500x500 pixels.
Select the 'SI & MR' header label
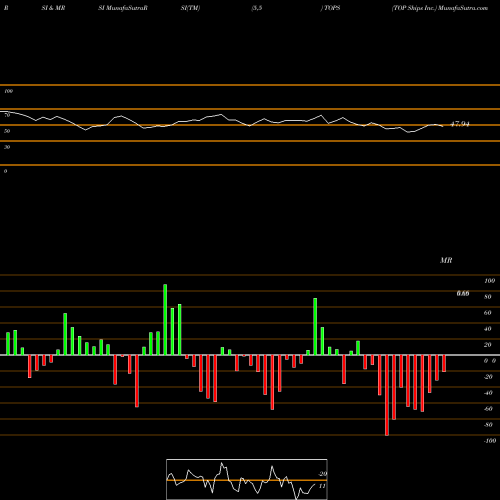click(x=53, y=8)
